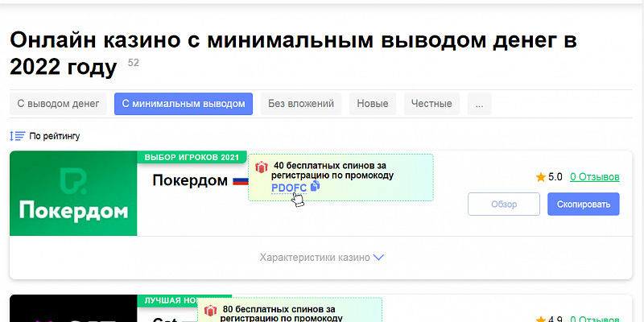Viewport: 644px width, 322px height.
Task: Open the "Обзор" button for Покердом
Action: pos(504,204)
